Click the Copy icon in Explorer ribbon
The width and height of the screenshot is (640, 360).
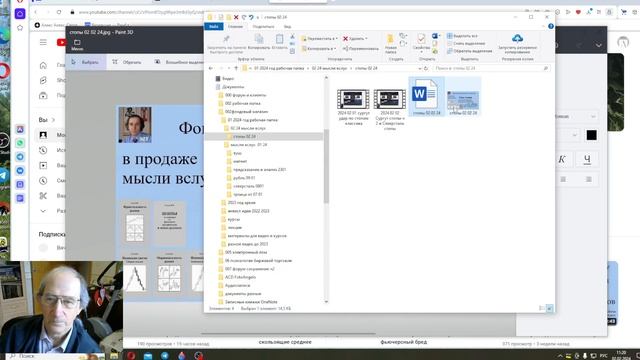(x=259, y=39)
